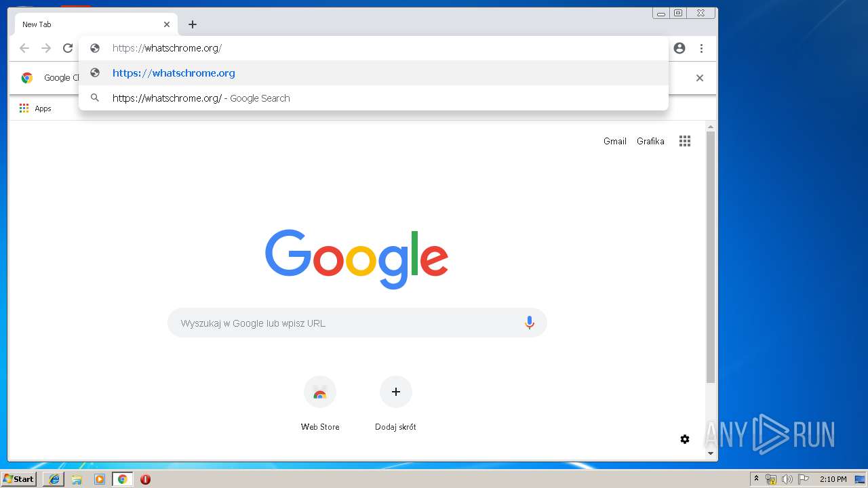The height and width of the screenshot is (488, 868).
Task: Click the address bar URL field
Action: (374, 48)
